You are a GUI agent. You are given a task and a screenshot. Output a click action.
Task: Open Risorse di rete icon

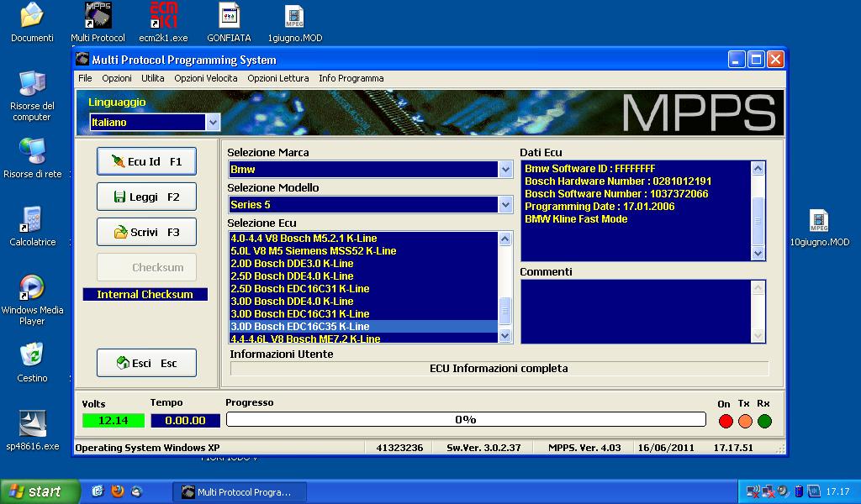(32, 151)
